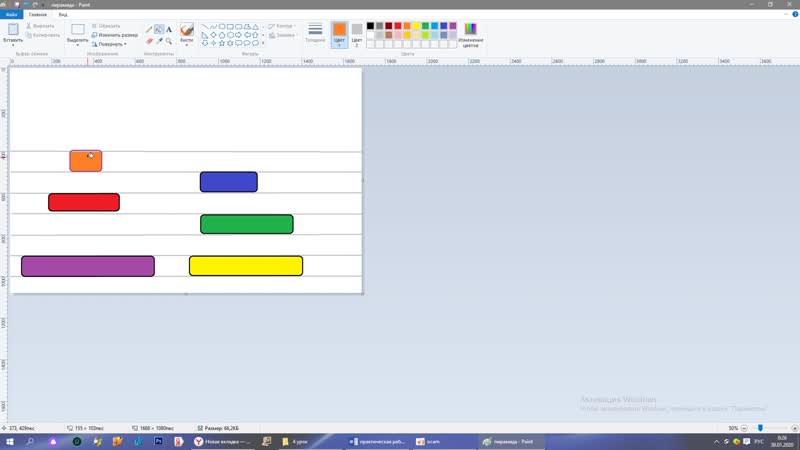The width and height of the screenshot is (800, 450).
Task: Click the zoom slider in status bar
Action: tap(760, 428)
